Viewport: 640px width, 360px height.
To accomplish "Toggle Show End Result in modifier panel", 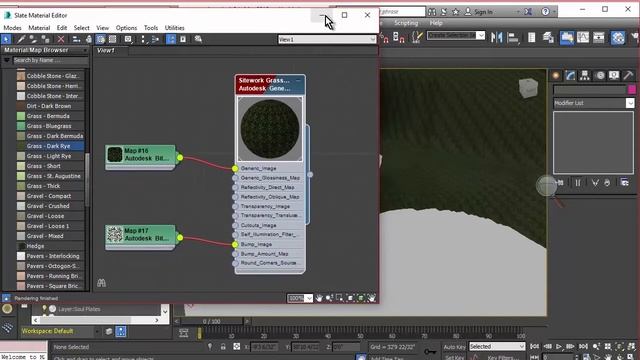I will [x=578, y=182].
